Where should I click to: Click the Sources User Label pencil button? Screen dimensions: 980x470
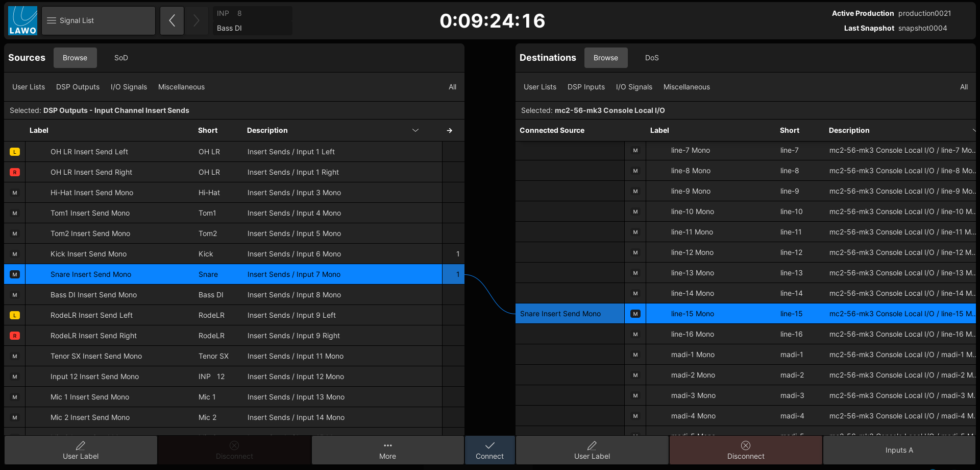coord(81,450)
